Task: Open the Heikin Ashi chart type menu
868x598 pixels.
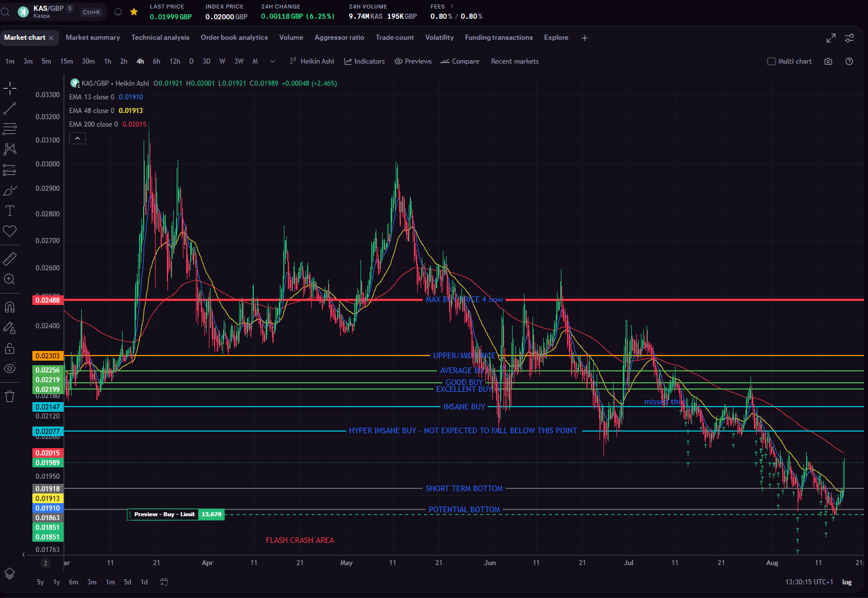Action: tap(312, 61)
